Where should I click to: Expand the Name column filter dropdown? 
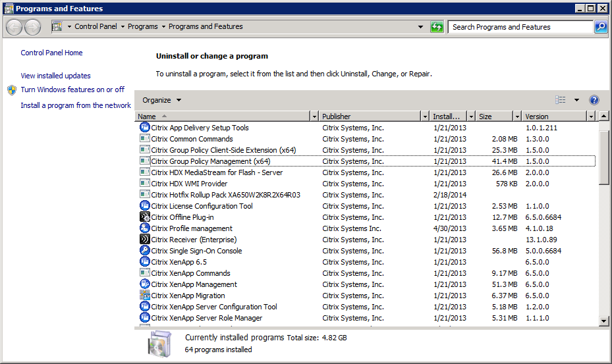pyautogui.click(x=314, y=117)
